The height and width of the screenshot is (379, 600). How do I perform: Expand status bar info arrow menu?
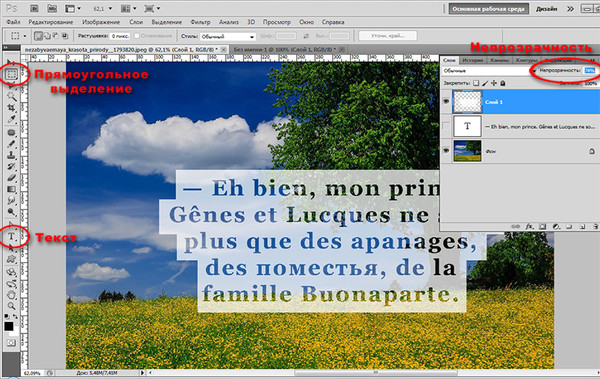[142, 372]
